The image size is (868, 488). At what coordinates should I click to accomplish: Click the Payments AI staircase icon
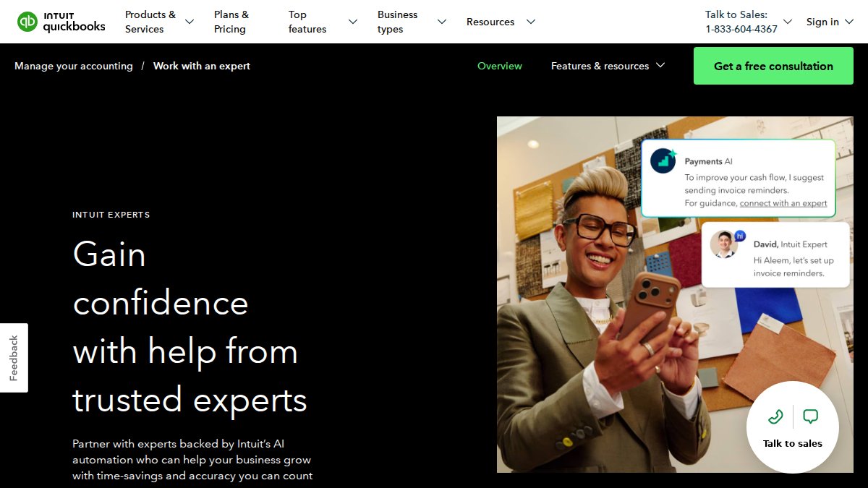coord(663,160)
